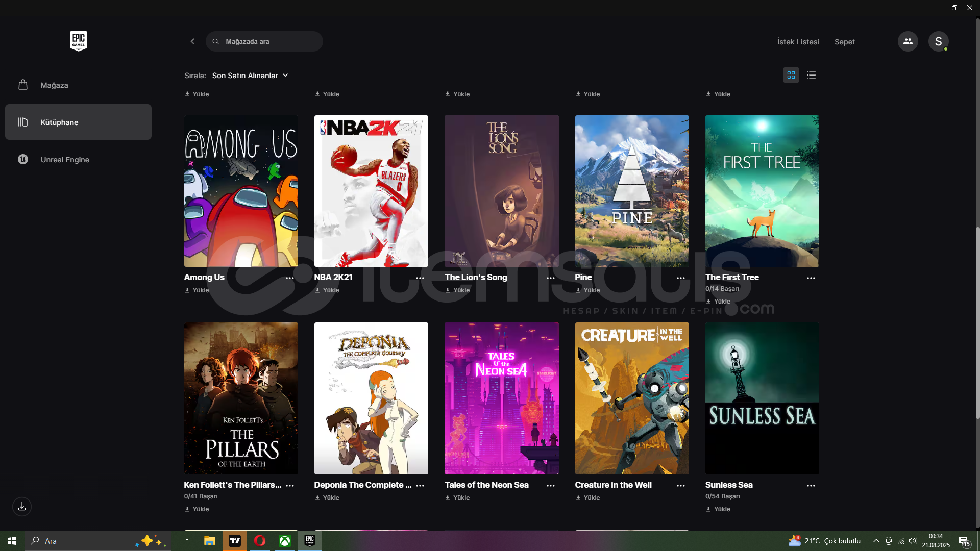Open Ken Follett's Pillars of the Earth cover
The height and width of the screenshot is (551, 980).
point(241,398)
